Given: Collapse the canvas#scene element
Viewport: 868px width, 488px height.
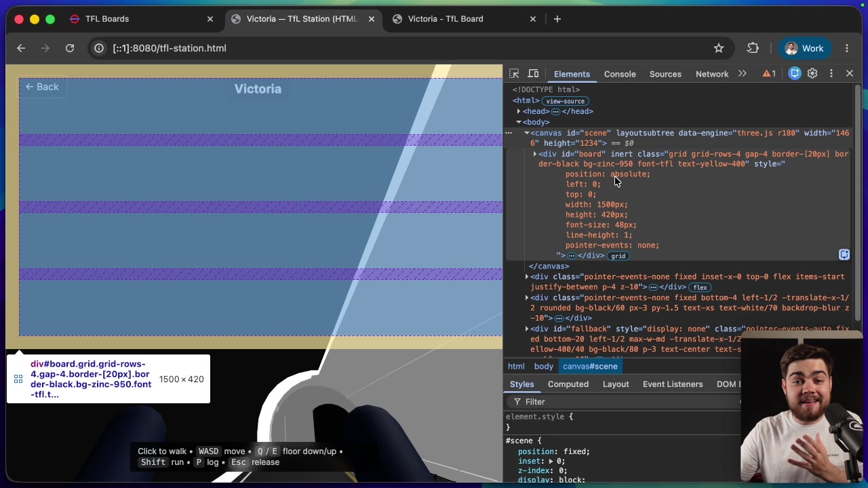Looking at the screenshot, I should [x=527, y=133].
